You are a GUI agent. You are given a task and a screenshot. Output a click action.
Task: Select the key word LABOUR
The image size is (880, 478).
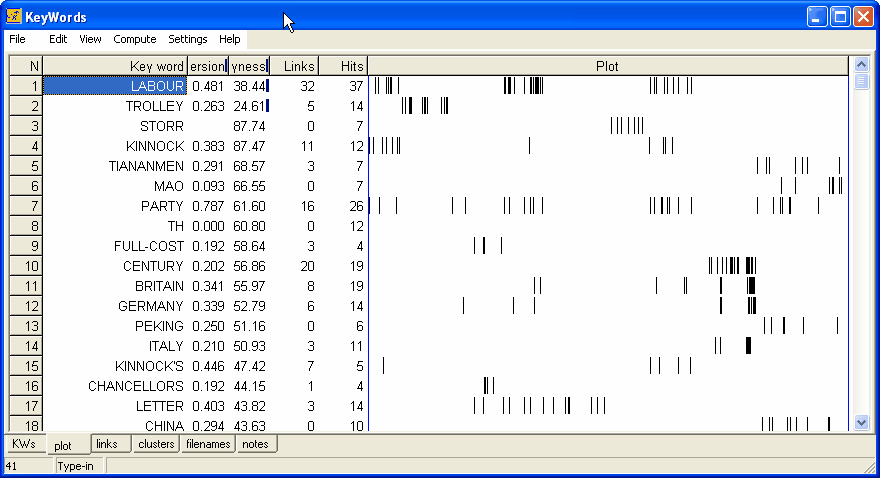[x=115, y=86]
